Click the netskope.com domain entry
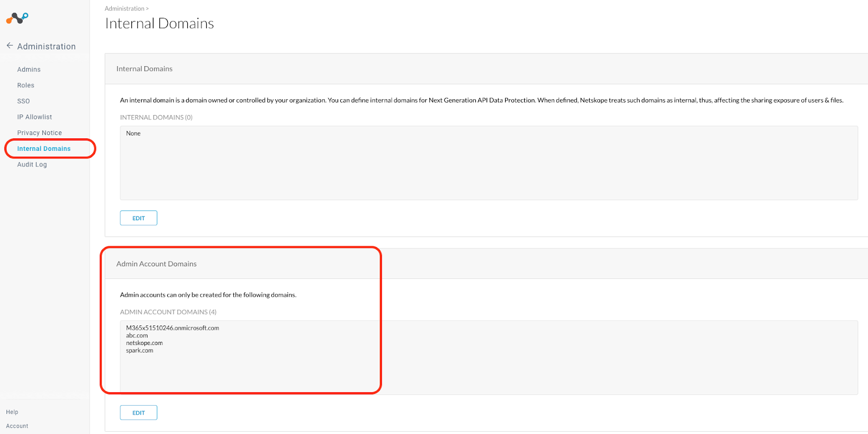The image size is (868, 434). [x=144, y=343]
